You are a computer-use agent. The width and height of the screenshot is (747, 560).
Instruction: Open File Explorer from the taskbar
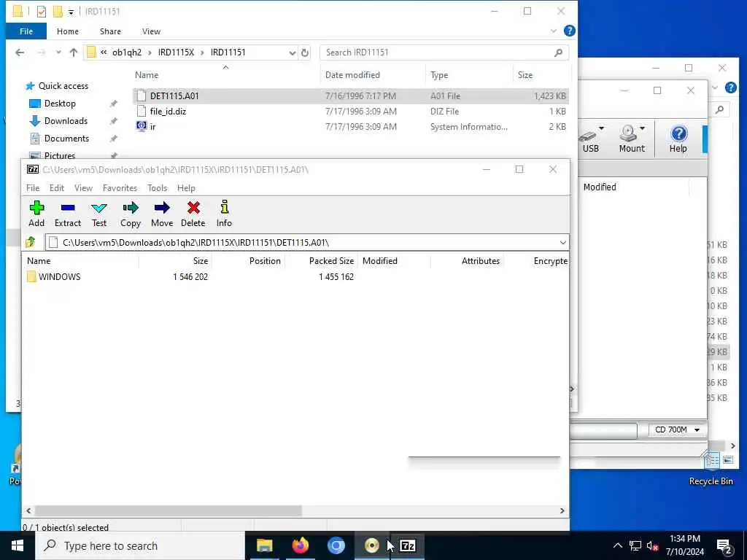[265, 545]
